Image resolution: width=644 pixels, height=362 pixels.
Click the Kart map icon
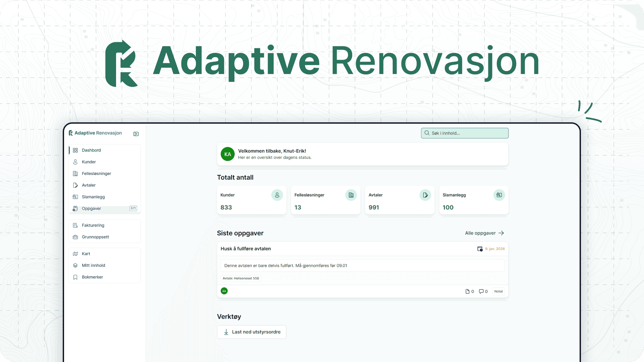75,254
